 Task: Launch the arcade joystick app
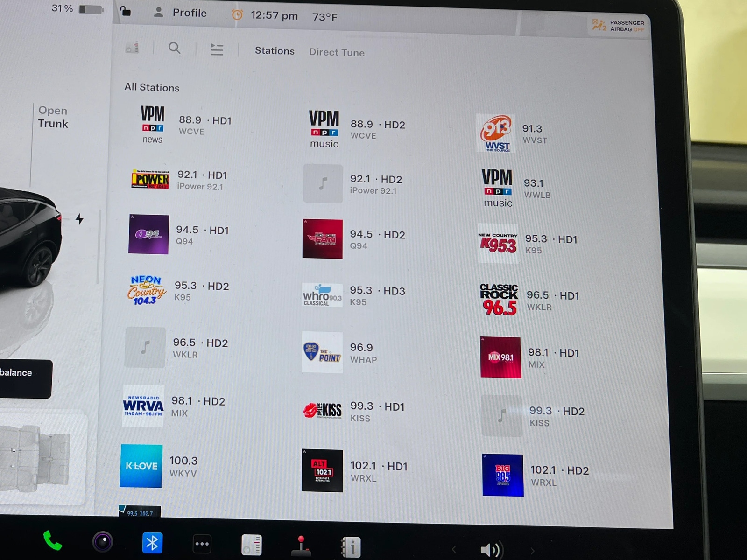point(301,546)
